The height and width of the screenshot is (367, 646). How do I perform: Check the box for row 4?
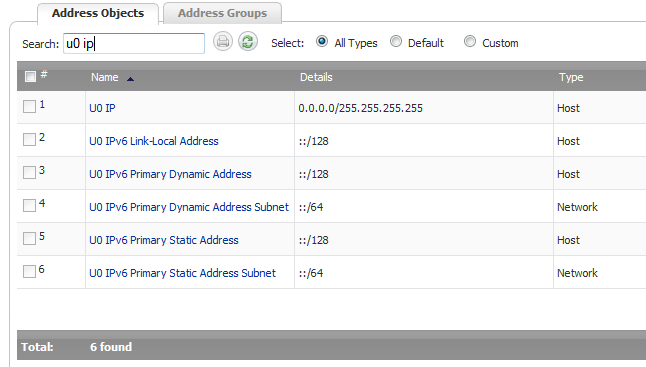point(29,205)
